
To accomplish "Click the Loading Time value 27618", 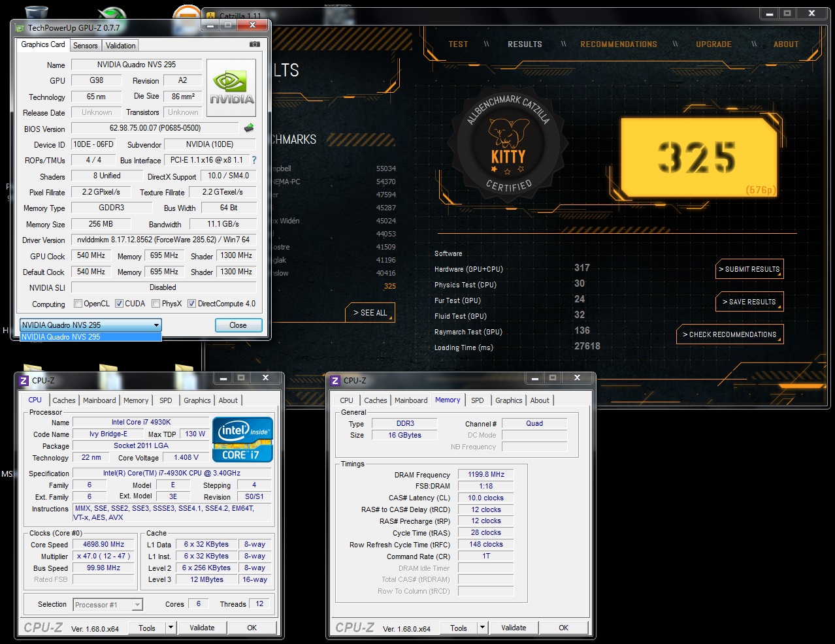I will 587,347.
